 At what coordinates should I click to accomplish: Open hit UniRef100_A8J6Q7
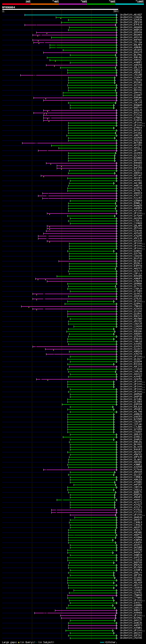131,15
